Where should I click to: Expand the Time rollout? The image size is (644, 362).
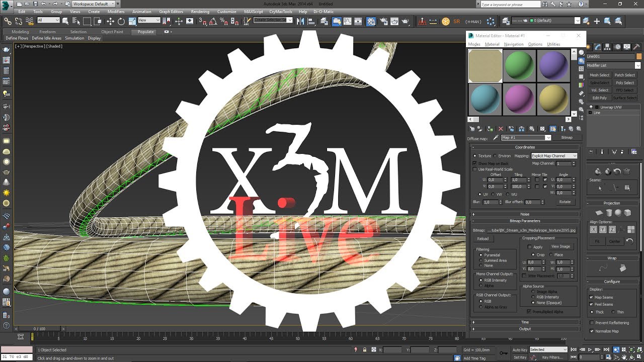pos(525,322)
